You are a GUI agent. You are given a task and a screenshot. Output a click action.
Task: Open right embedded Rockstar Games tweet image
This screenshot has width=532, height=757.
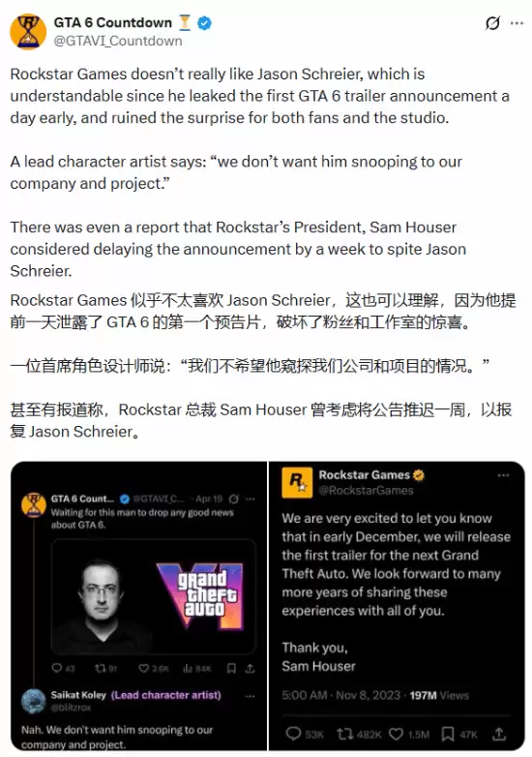tap(397, 606)
